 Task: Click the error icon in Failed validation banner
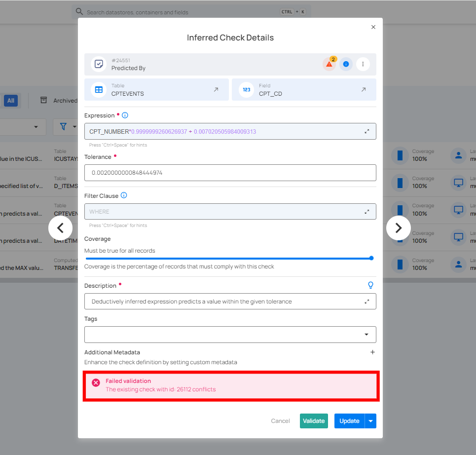click(96, 382)
